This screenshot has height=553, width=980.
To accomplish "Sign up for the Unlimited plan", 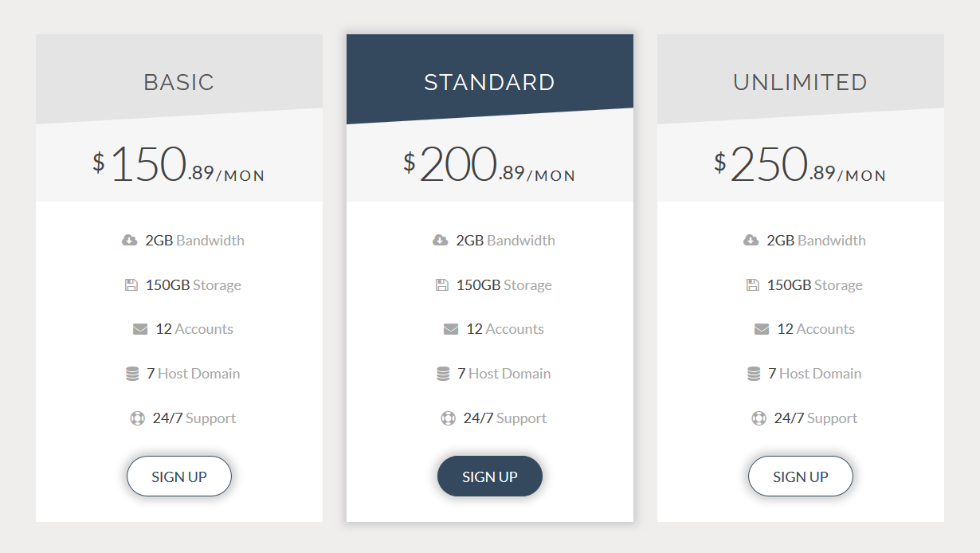I will click(800, 477).
